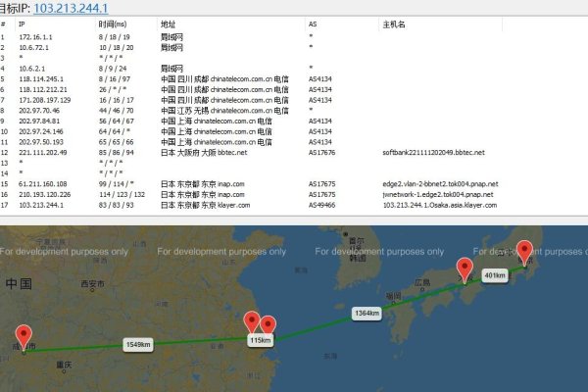Select hop IP 221.111.202.49
Viewport: 588px width, 392px height.
(43, 153)
